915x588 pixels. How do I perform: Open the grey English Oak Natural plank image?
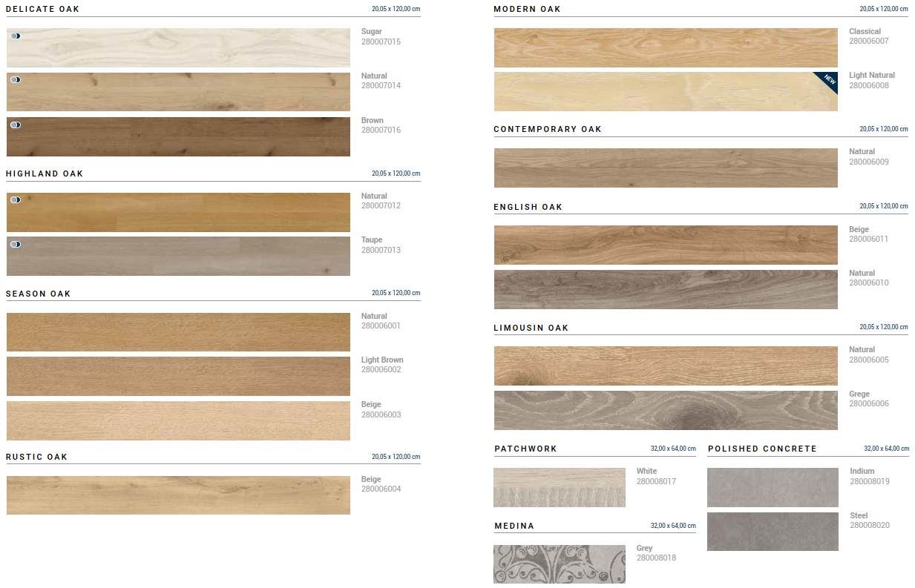666,289
